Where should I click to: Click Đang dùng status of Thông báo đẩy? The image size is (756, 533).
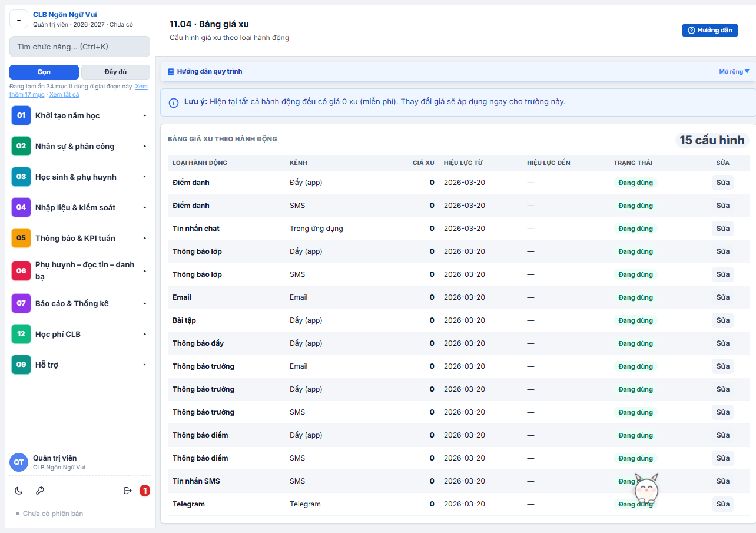click(x=635, y=343)
